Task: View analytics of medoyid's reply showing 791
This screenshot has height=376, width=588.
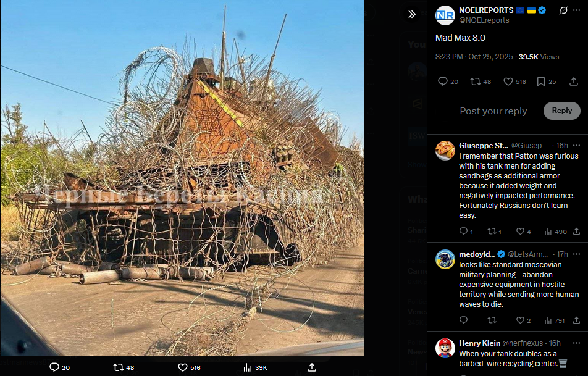Action: point(554,320)
